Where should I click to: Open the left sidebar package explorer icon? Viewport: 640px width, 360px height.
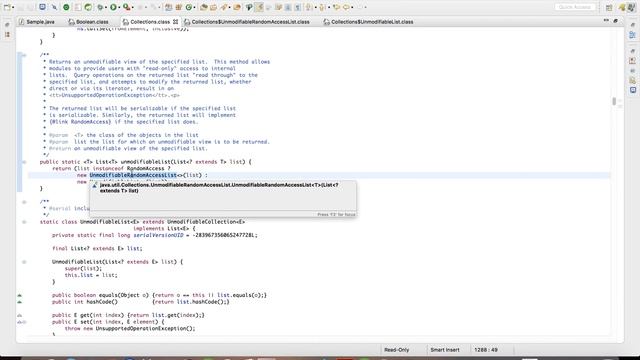pyautogui.click(x=7, y=35)
